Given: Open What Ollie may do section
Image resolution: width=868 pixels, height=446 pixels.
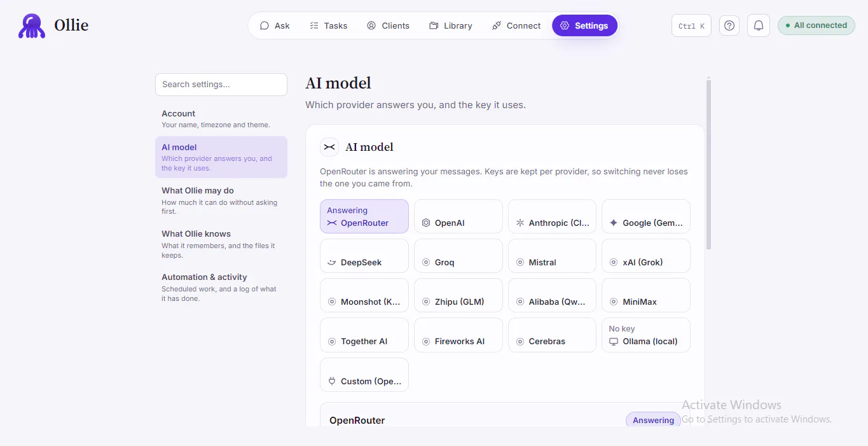Looking at the screenshot, I should pyautogui.click(x=221, y=200).
